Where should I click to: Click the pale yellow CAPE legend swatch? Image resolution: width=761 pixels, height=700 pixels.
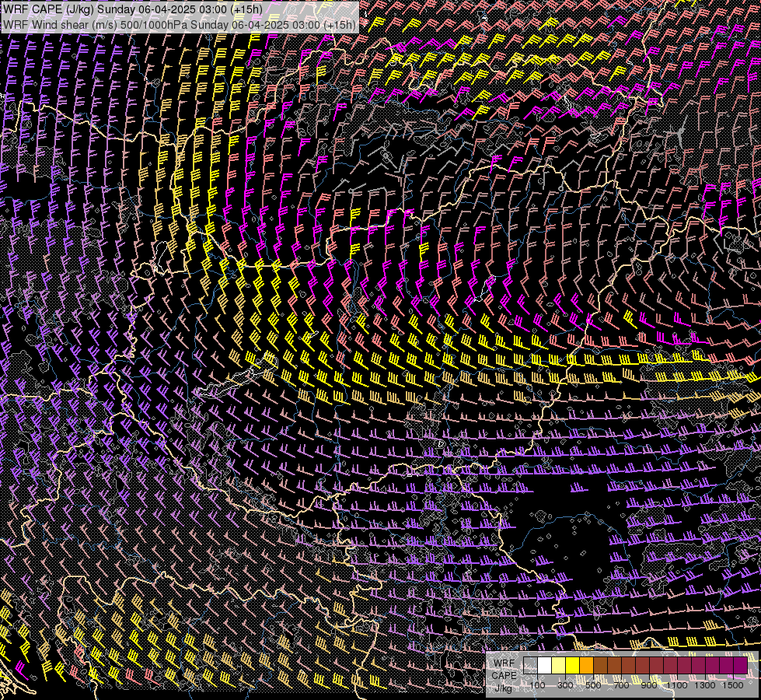click(x=559, y=665)
